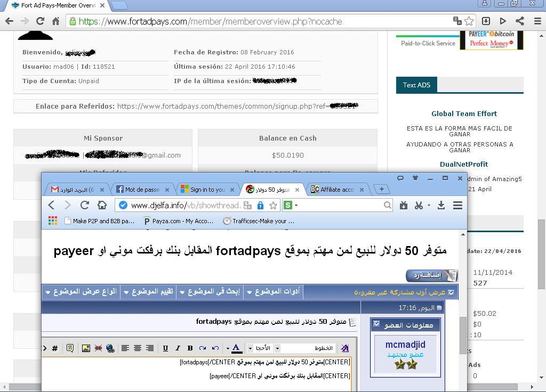Click the play-arrow icon in Fort Ad Pays toolbar

[503, 21]
